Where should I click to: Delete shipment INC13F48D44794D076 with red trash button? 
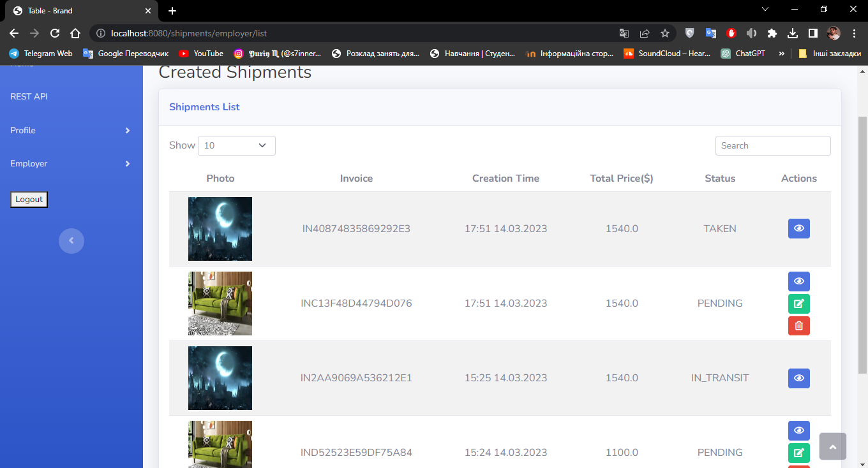798,326
